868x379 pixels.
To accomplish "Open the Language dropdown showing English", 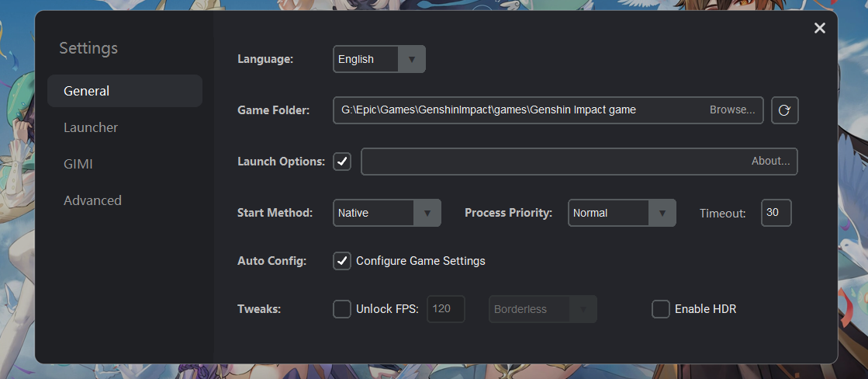I will [379, 59].
